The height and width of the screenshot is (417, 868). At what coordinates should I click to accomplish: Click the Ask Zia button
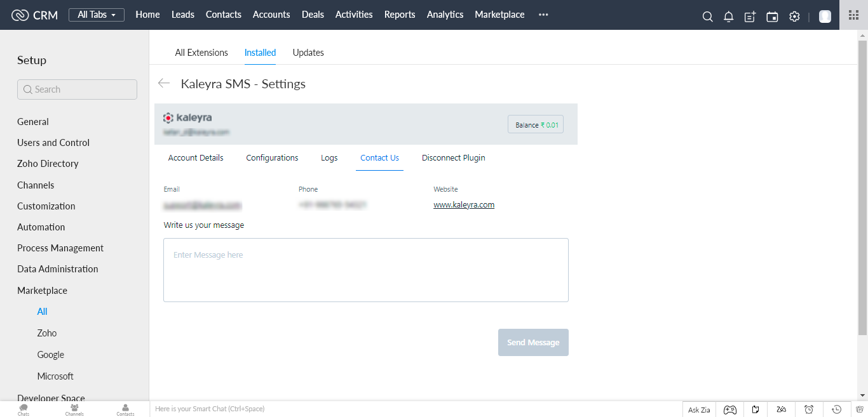click(x=699, y=409)
